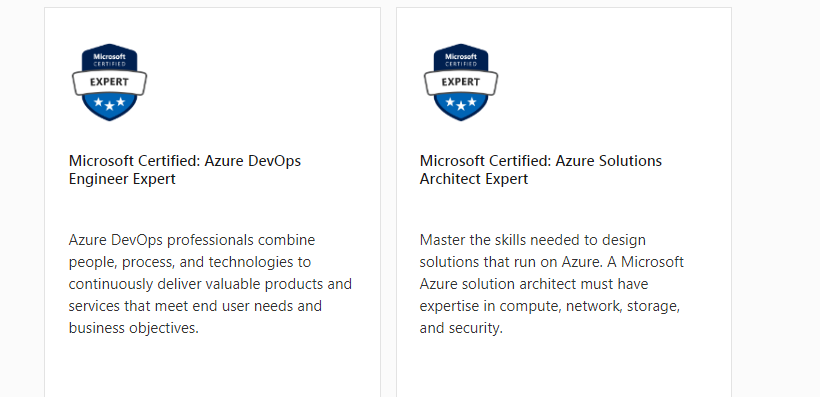820x397 pixels.
Task: Open the Azure DevOps Engineer Expert certification title
Action: tap(185, 169)
